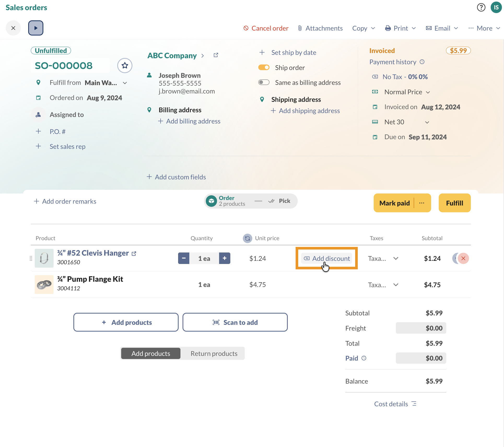Image resolution: width=504 pixels, height=447 pixels.
Task: Click the Fulfill button
Action: point(454,203)
